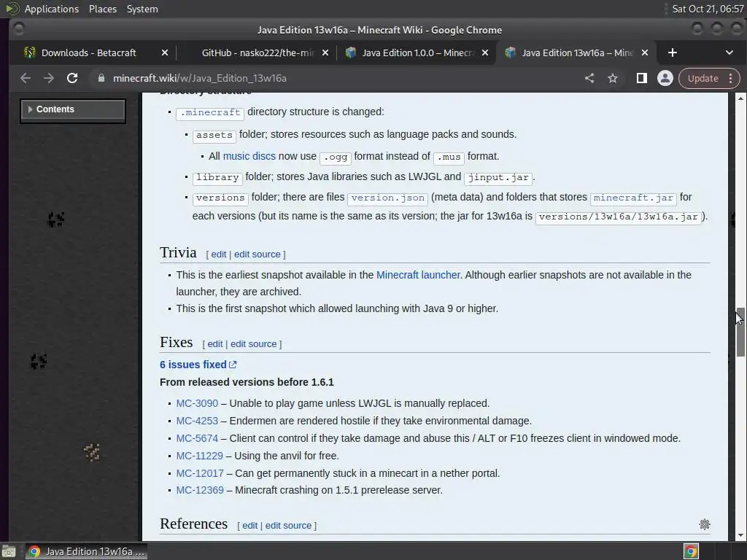Open the 6 issues fixed link
This screenshot has height=560, width=747.
pos(193,365)
